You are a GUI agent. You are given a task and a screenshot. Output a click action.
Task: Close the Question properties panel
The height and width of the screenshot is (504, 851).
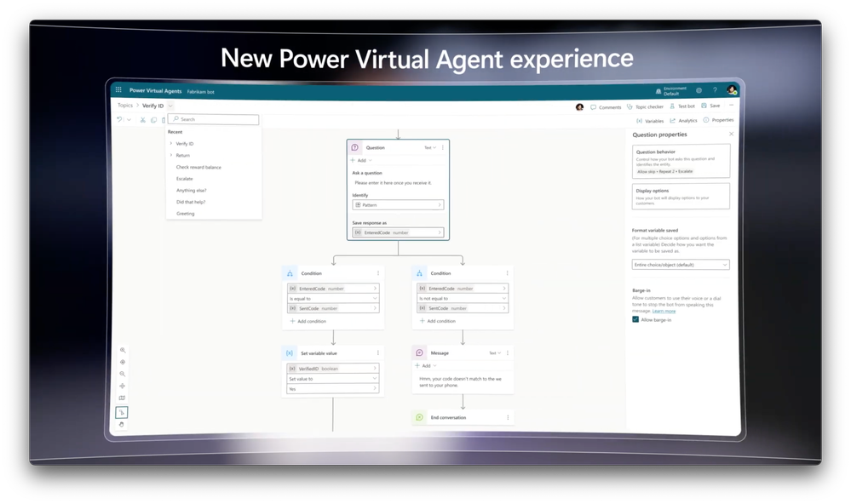coord(731,134)
